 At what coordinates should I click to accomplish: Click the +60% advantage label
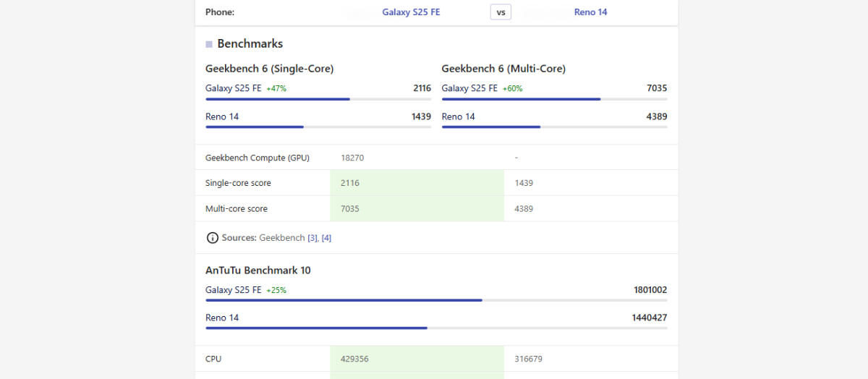pos(512,88)
